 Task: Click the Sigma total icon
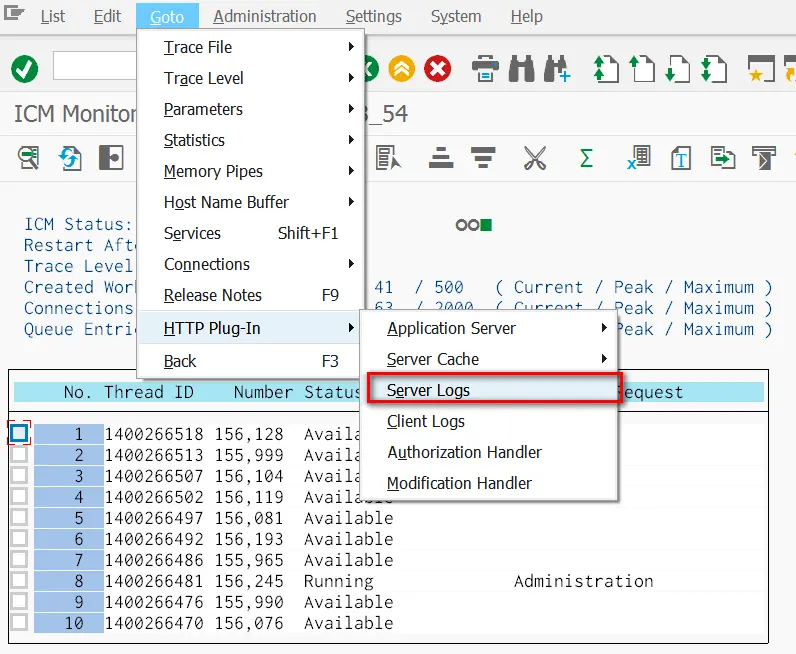[586, 158]
